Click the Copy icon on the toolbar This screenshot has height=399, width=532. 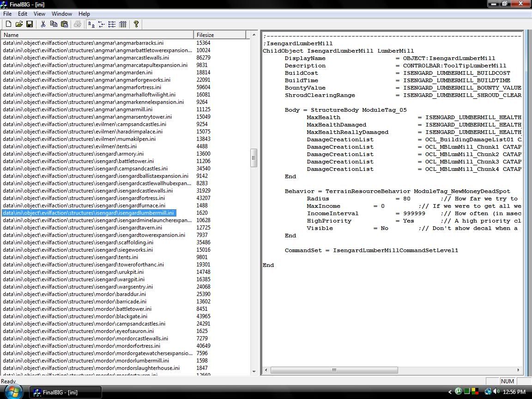pos(53,24)
